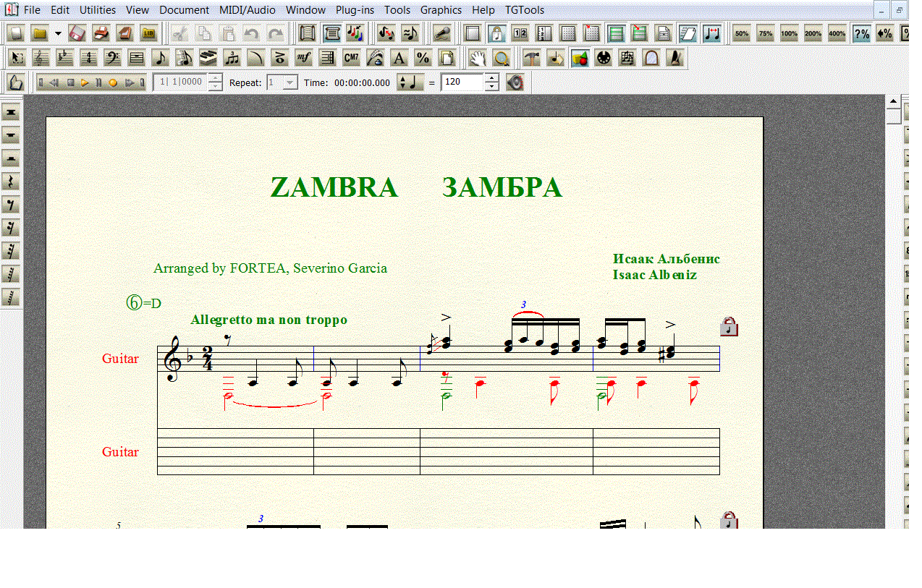
Task: Select the Clef tool with bass clef
Action: click(112, 58)
